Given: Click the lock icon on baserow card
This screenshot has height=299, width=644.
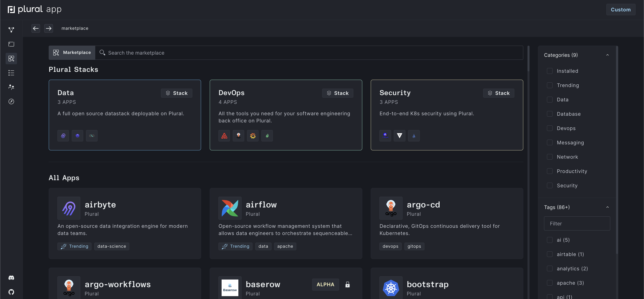Looking at the screenshot, I should click(347, 284).
